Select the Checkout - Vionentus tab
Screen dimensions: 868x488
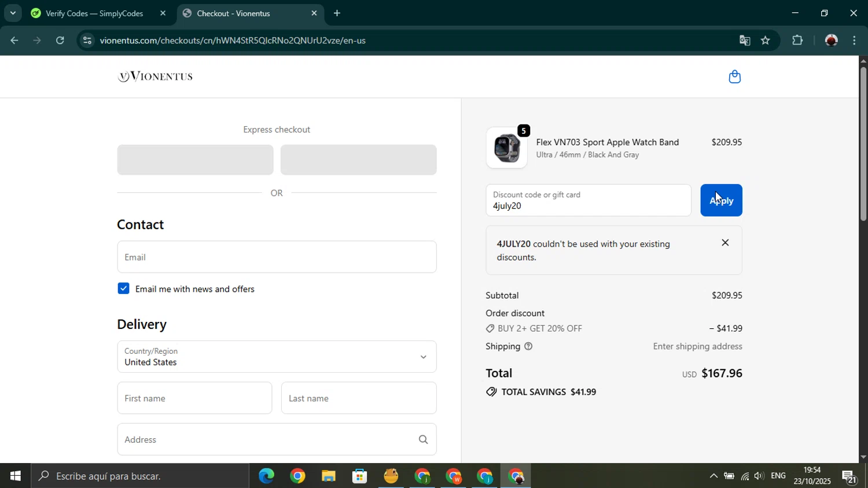(x=233, y=13)
